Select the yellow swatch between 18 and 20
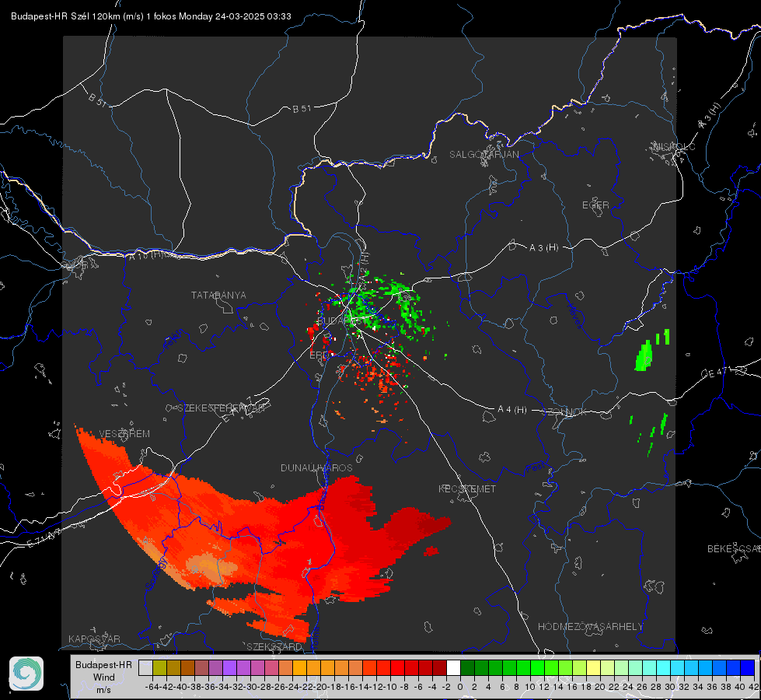The image size is (761, 700). 593,668
